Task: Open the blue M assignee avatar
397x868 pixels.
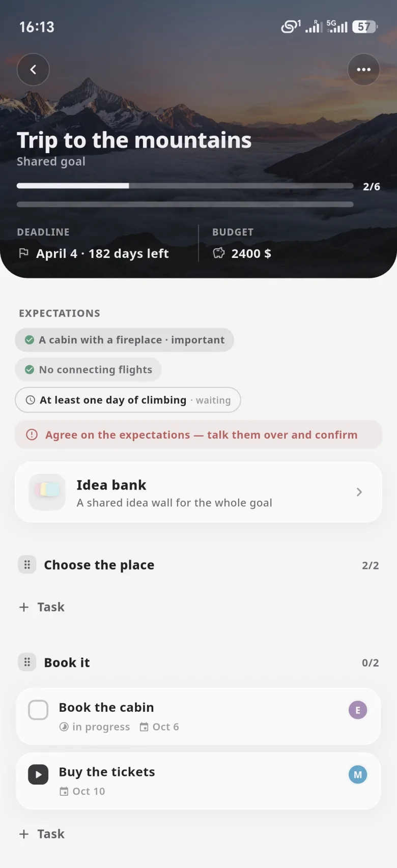Action: 358,775
